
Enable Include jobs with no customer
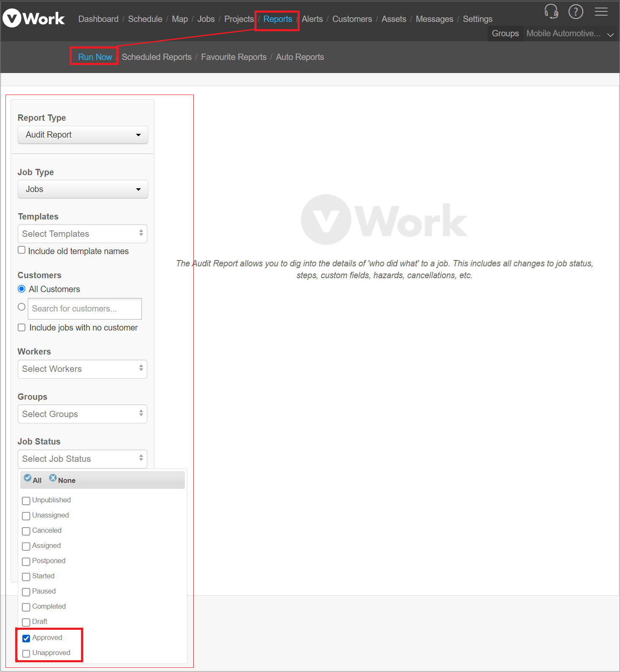[x=22, y=328]
